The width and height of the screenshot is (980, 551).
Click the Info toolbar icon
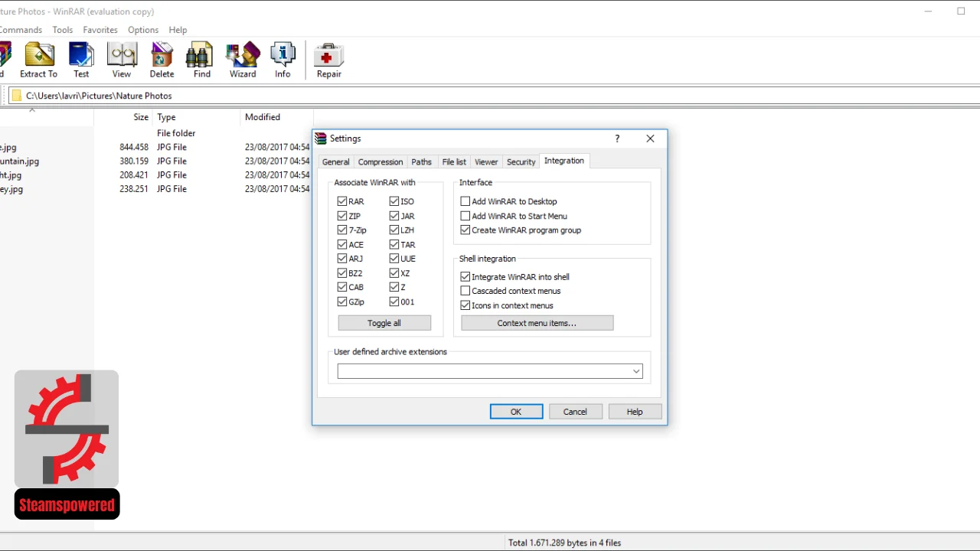[283, 60]
